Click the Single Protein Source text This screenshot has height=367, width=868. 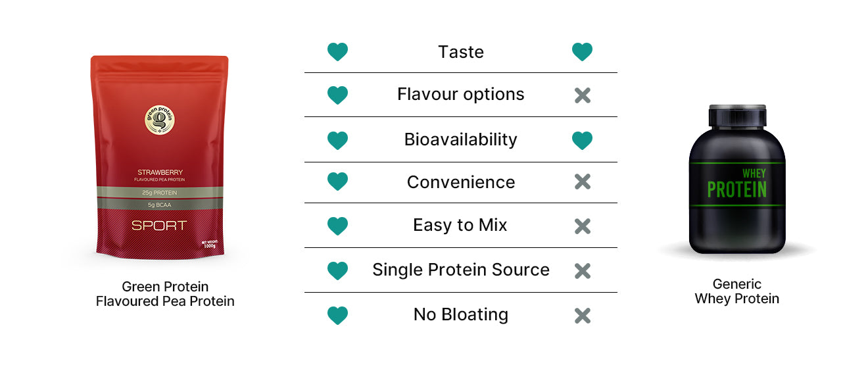coord(460,270)
